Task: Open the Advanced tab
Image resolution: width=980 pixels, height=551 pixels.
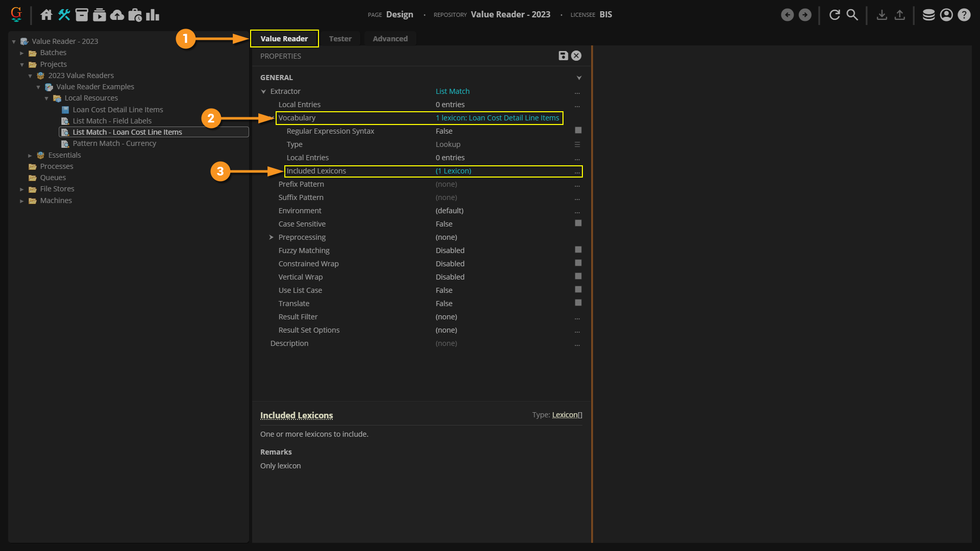Action: tap(390, 39)
